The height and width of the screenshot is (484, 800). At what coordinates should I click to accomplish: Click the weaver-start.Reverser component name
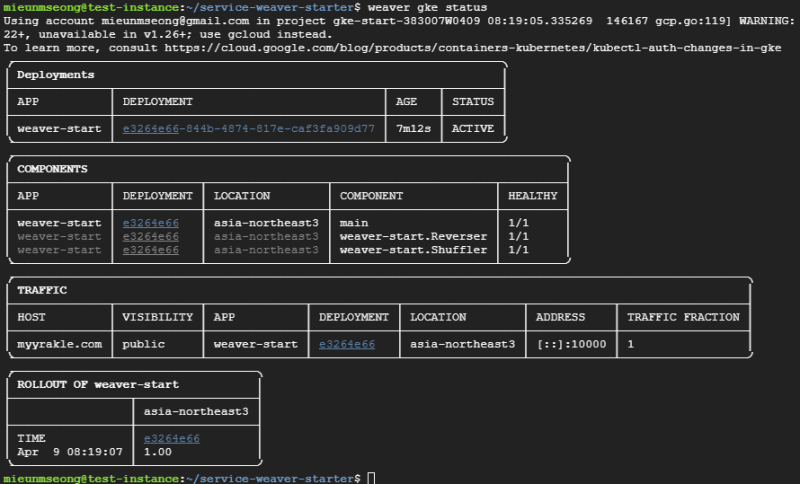[x=413, y=236]
